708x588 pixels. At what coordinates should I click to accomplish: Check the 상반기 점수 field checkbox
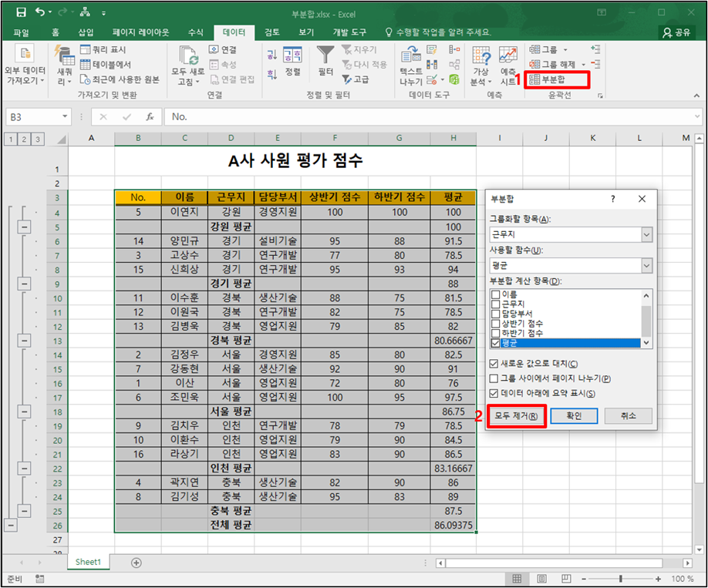pos(495,324)
